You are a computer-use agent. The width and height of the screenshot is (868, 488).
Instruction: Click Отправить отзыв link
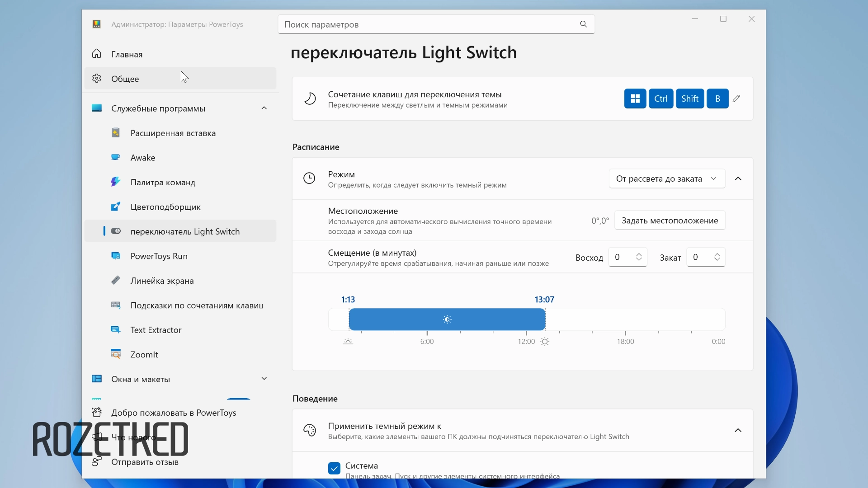pyautogui.click(x=145, y=462)
